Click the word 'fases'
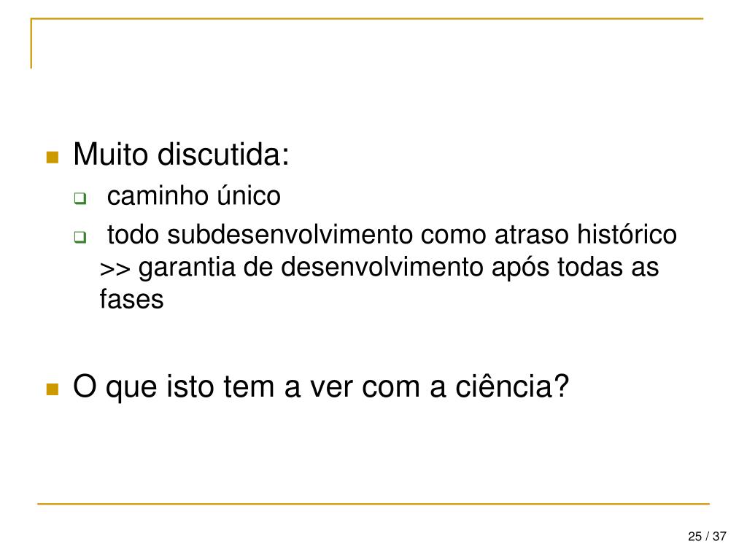This screenshot has height=560, width=747. click(x=131, y=299)
